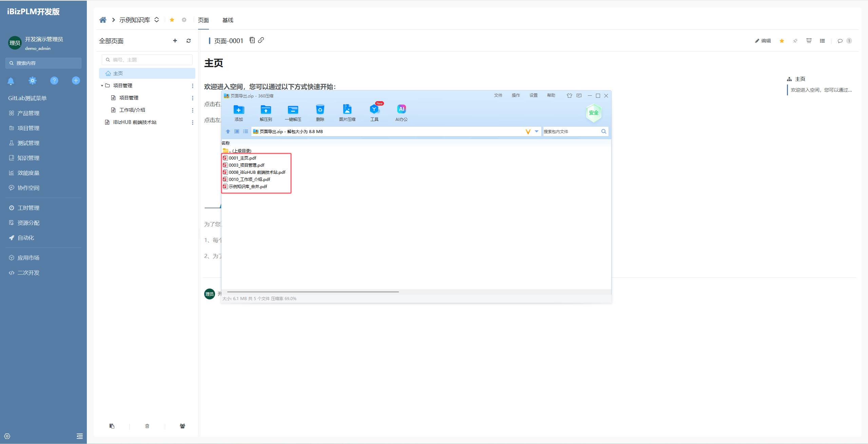Click the 解压到 extract-to icon
Image resolution: width=868 pixels, height=444 pixels.
click(x=266, y=110)
